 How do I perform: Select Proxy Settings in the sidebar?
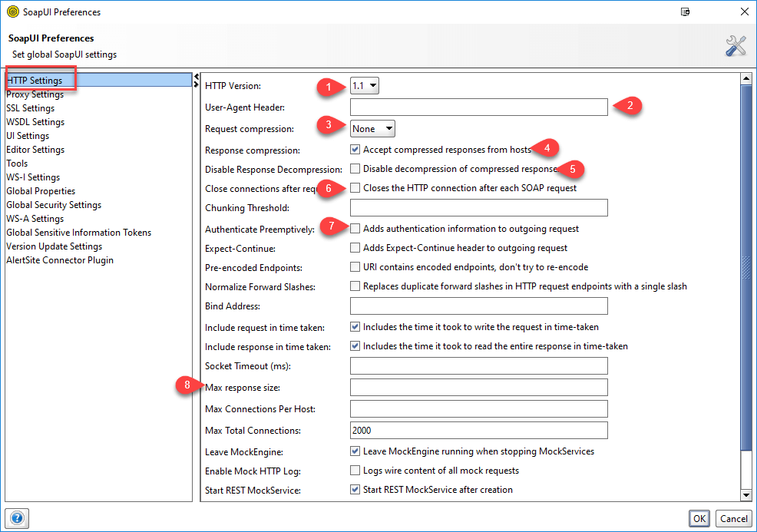point(35,94)
